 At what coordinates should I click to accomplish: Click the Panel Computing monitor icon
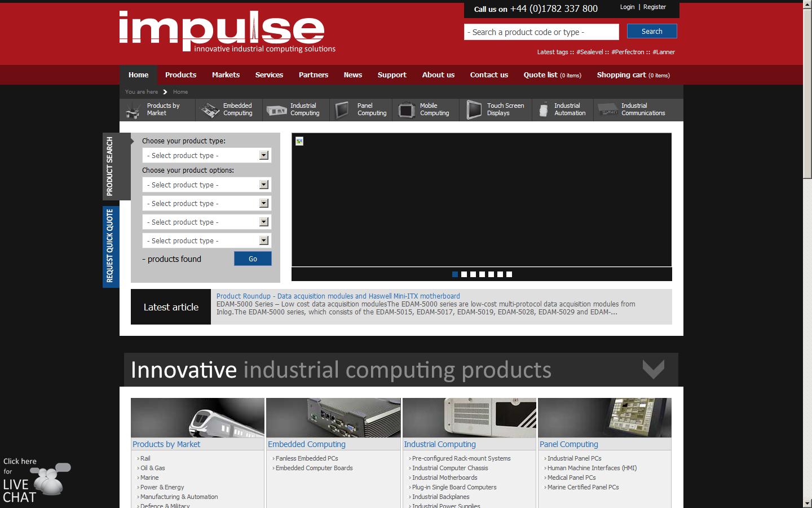click(342, 110)
